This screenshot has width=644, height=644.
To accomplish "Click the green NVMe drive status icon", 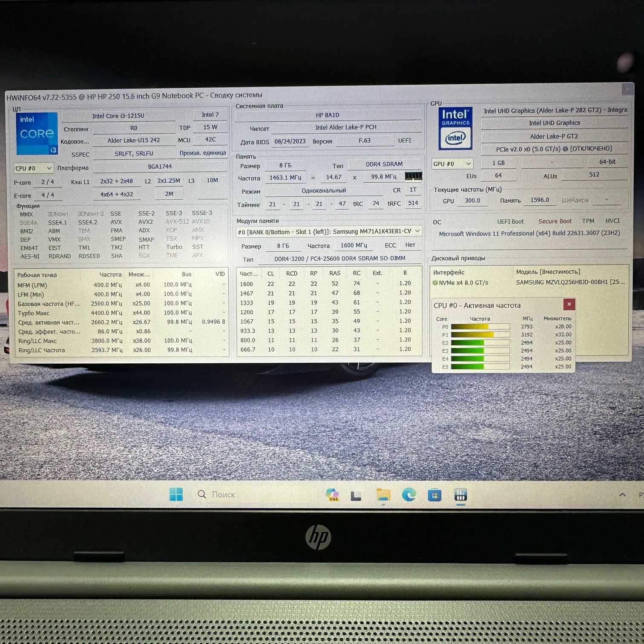I will (x=435, y=283).
